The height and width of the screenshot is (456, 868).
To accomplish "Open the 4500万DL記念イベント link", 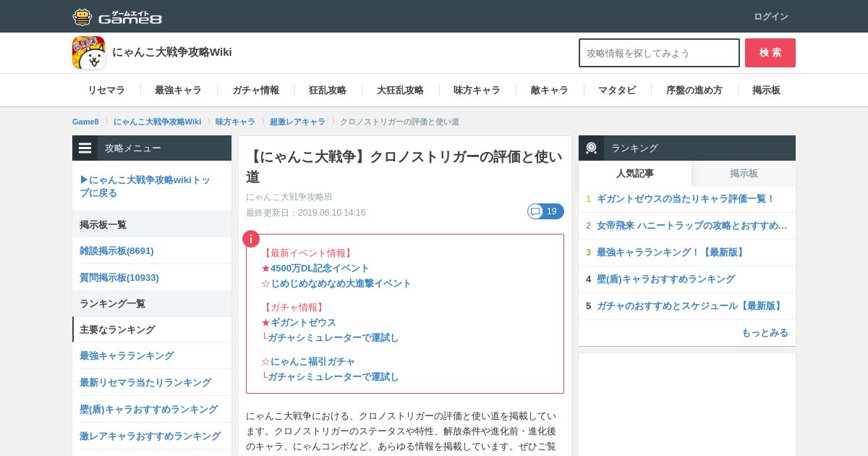I will pos(320,268).
